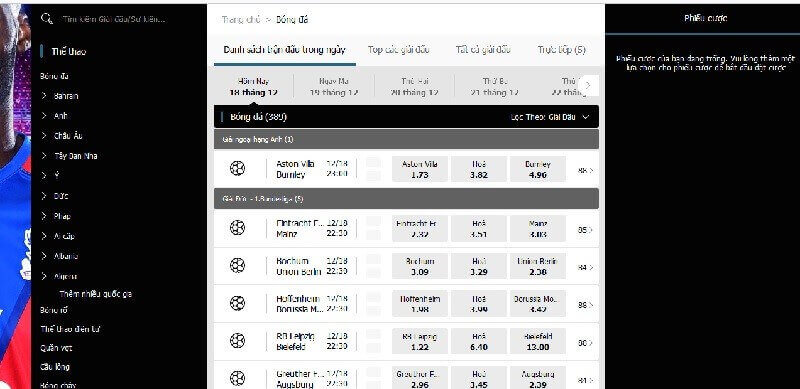Click the right arrow to show more dates
This screenshot has width=800, height=389.
tap(588, 86)
